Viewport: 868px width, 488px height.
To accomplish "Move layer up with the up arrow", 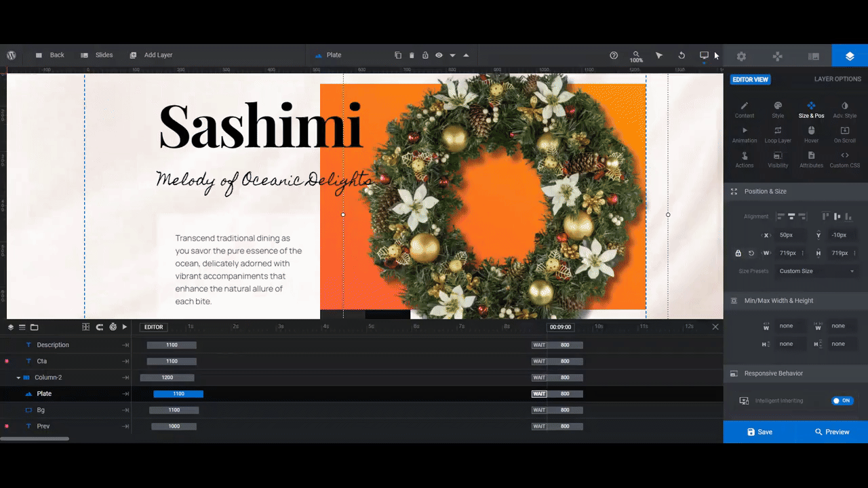I will click(x=466, y=55).
